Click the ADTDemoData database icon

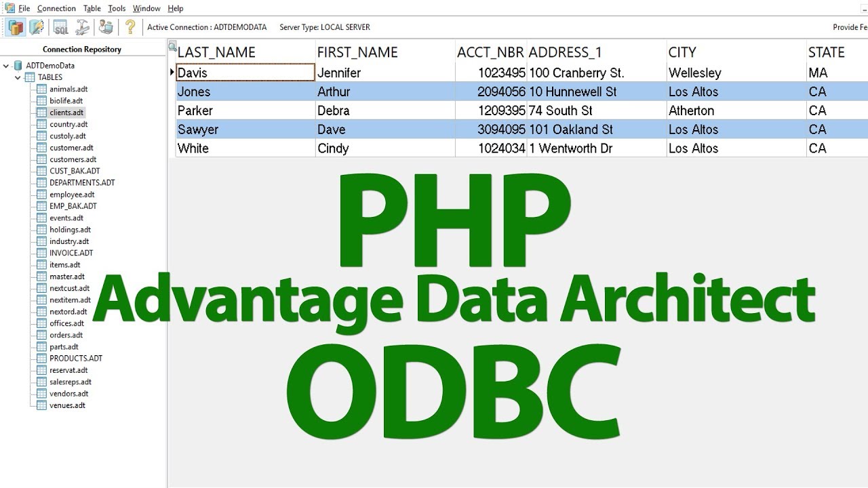click(x=18, y=66)
